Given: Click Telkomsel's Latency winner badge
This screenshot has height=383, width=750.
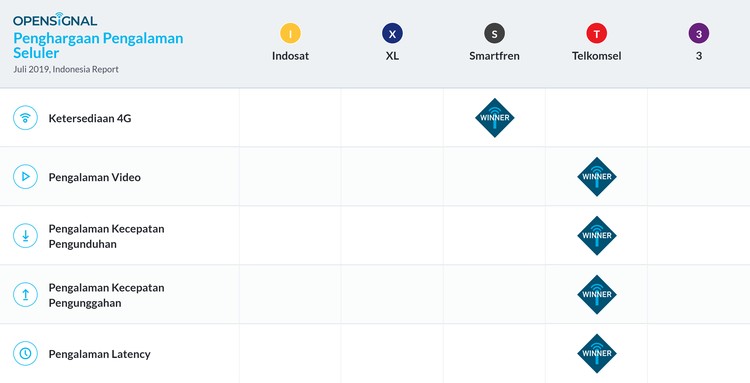Looking at the screenshot, I should pos(597,353).
